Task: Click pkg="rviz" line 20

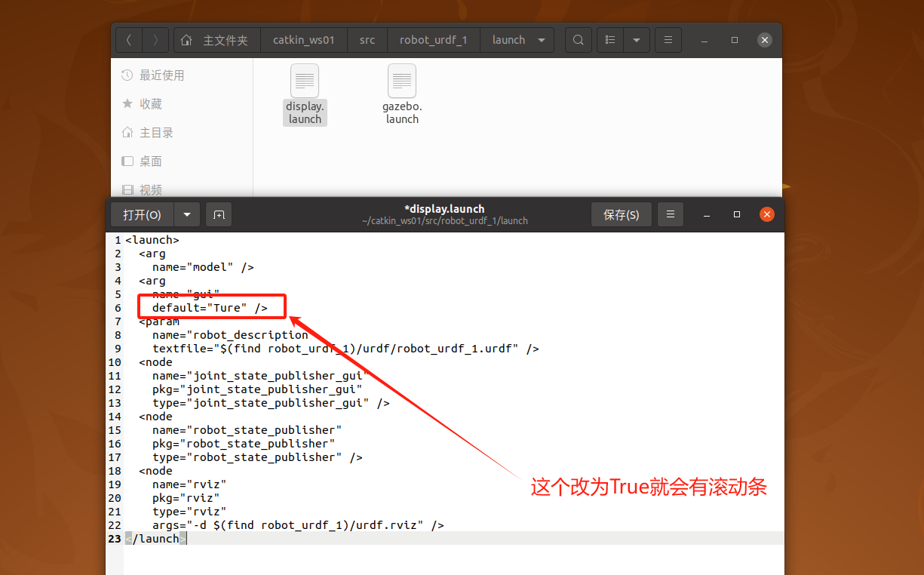Action: (186, 498)
